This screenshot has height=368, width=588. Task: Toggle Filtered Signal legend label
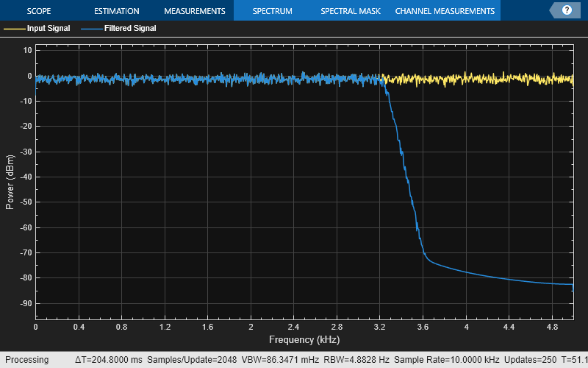pyautogui.click(x=129, y=29)
